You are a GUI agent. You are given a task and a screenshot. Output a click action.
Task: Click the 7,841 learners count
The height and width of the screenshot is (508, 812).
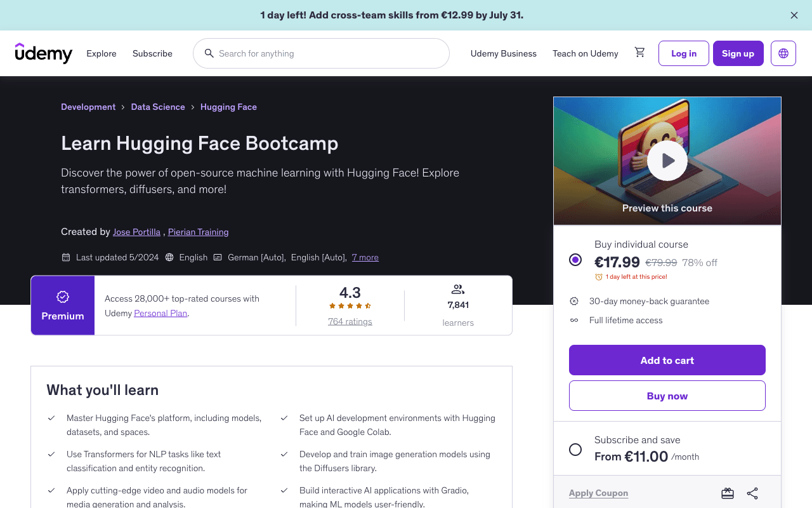click(458, 305)
